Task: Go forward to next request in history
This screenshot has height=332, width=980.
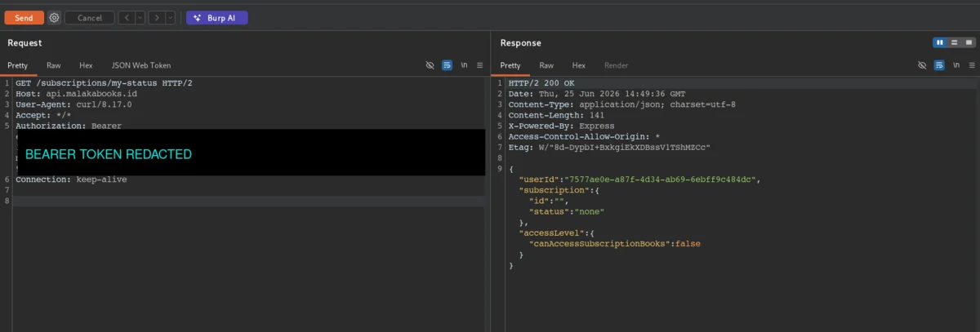Action: click(x=156, y=18)
